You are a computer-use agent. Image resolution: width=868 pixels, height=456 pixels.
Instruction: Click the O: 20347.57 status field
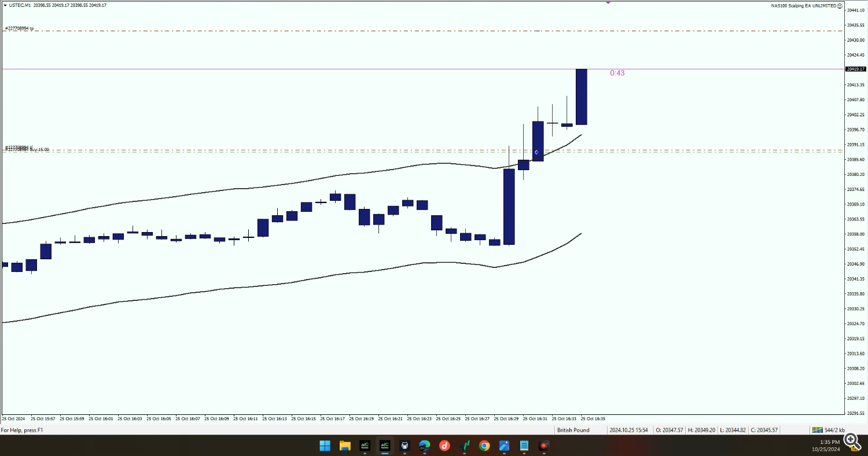click(670, 430)
